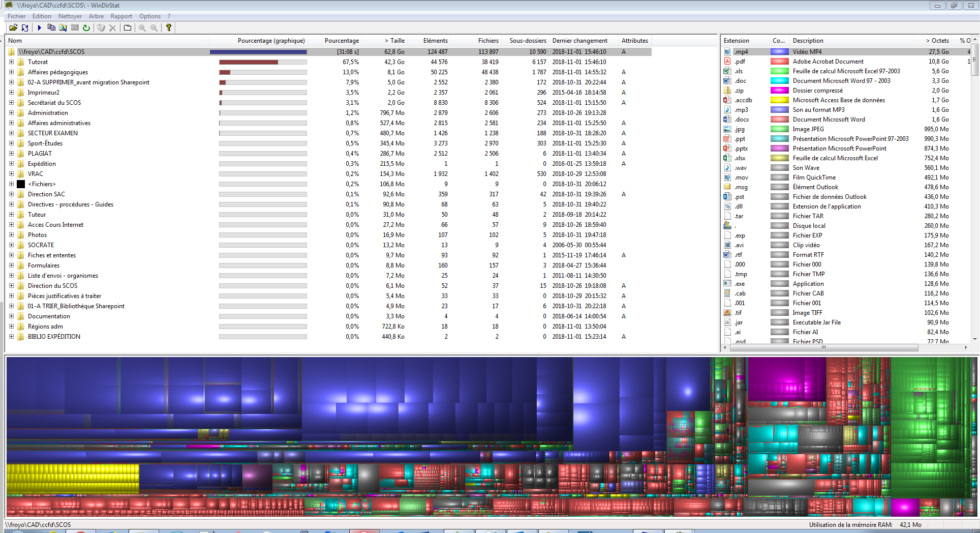The height and width of the screenshot is (533, 980).
Task: Click the green Refresh selected icon
Action: click(86, 28)
